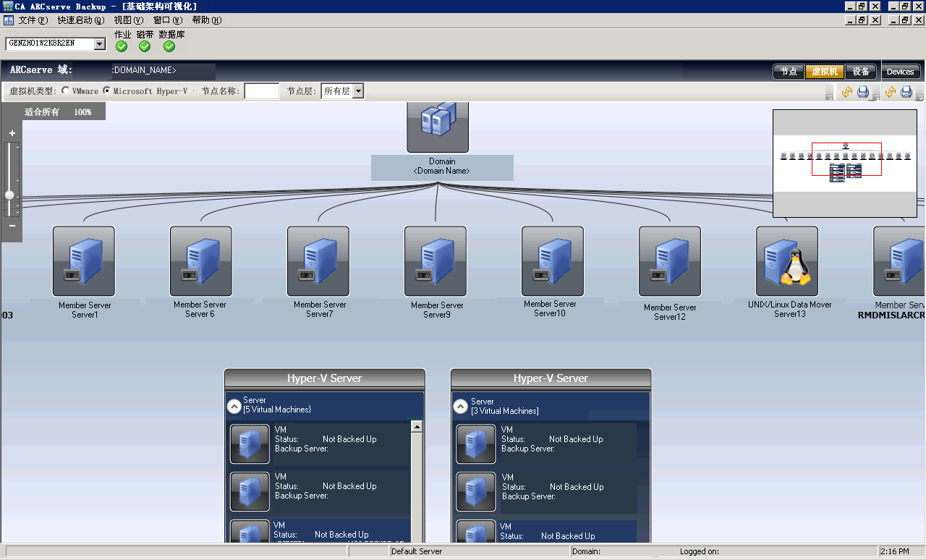926x560 pixels.
Task: Click the RMDMISLARCR label text
Action: (x=891, y=315)
